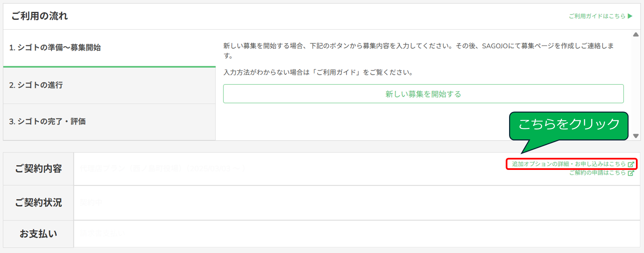Open the 追加オプションの詳細・お申し込みはこちら link

[x=568, y=164]
